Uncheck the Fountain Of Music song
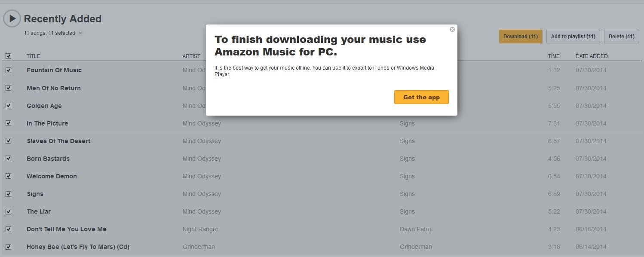Image resolution: width=644 pixels, height=257 pixels. point(8,70)
